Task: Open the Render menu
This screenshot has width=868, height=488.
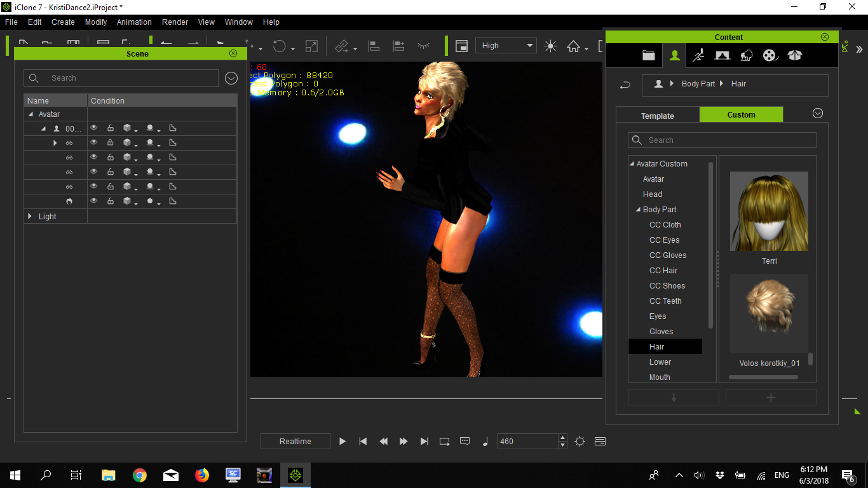Action: [x=175, y=22]
